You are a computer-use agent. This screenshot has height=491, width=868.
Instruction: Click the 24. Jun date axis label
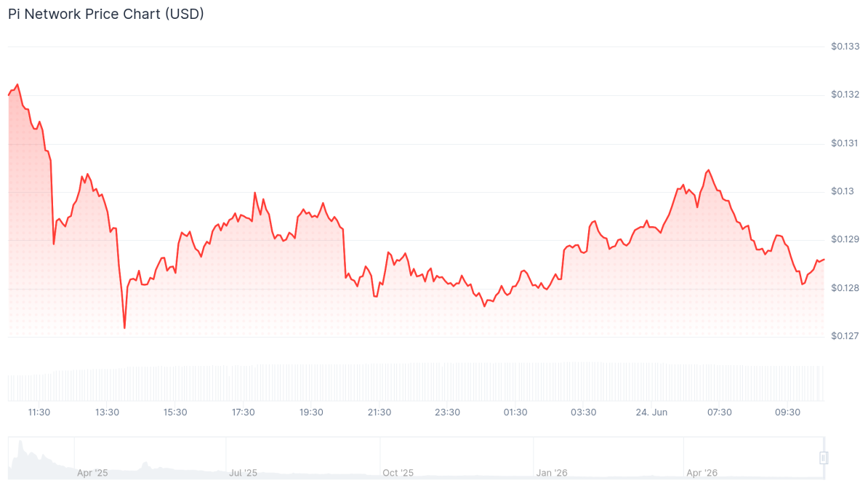651,412
